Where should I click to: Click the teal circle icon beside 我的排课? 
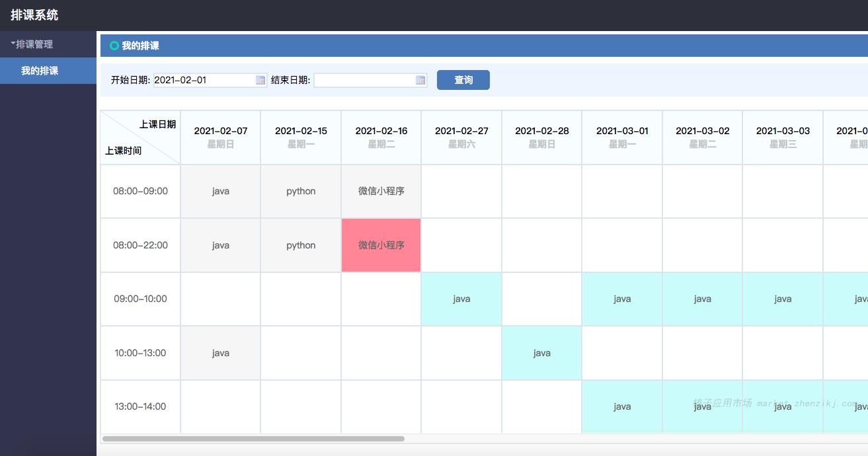[114, 46]
